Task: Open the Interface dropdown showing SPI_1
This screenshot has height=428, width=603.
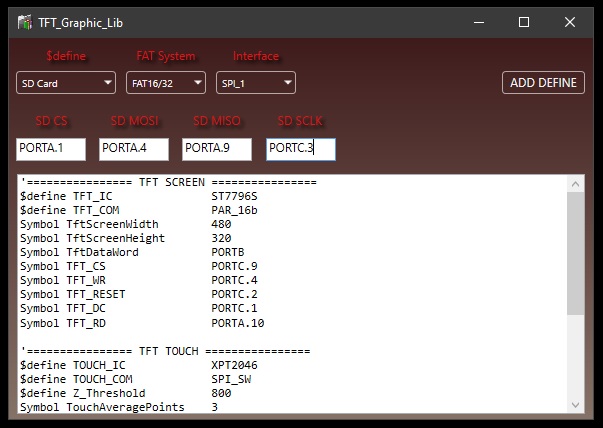Action: (x=255, y=84)
